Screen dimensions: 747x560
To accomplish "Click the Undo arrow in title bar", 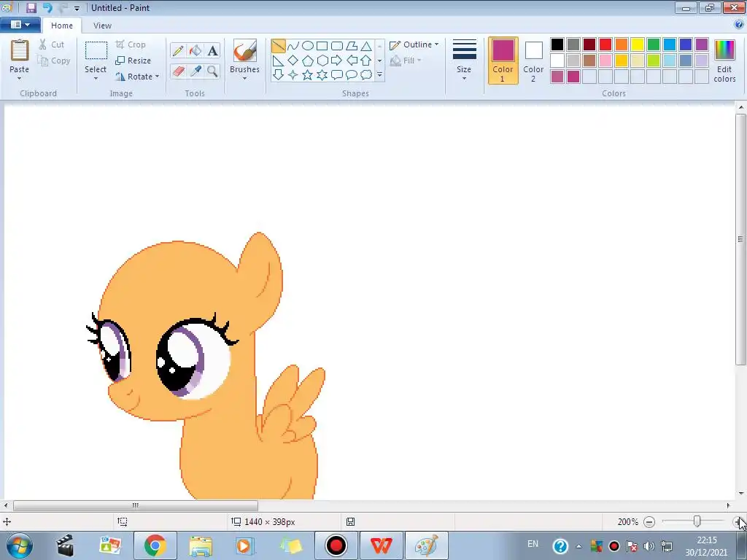I will click(47, 7).
